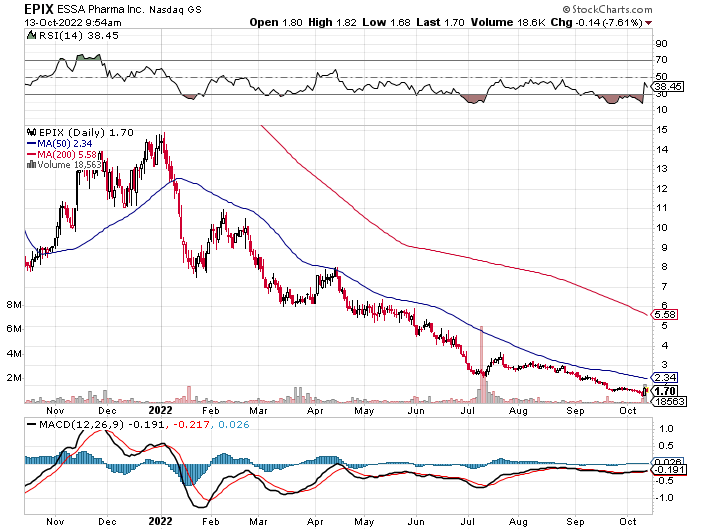The width and height of the screenshot is (703, 530).
Task: Click the 2.34 MA(50) price tag
Action: point(665,378)
